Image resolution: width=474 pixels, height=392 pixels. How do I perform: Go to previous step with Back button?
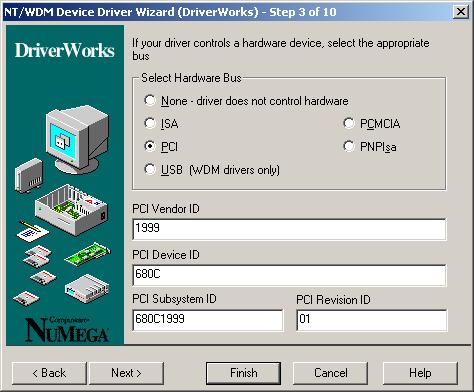(x=49, y=373)
